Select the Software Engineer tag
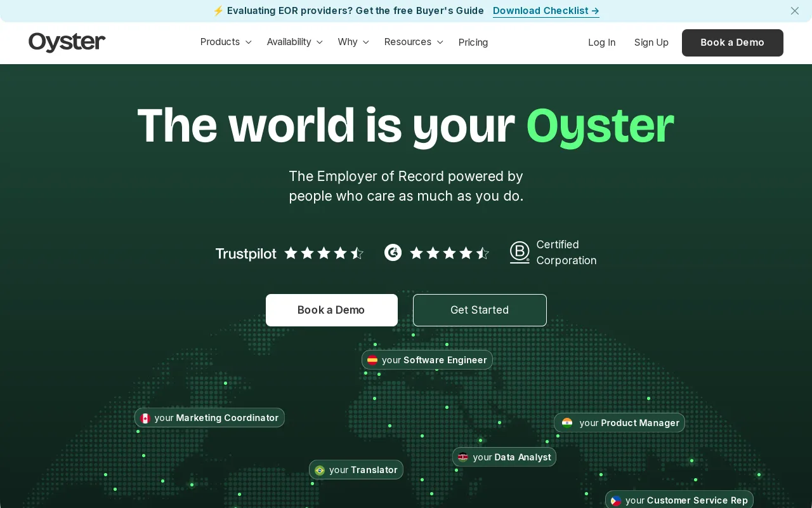Image resolution: width=812 pixels, height=508 pixels. click(427, 360)
